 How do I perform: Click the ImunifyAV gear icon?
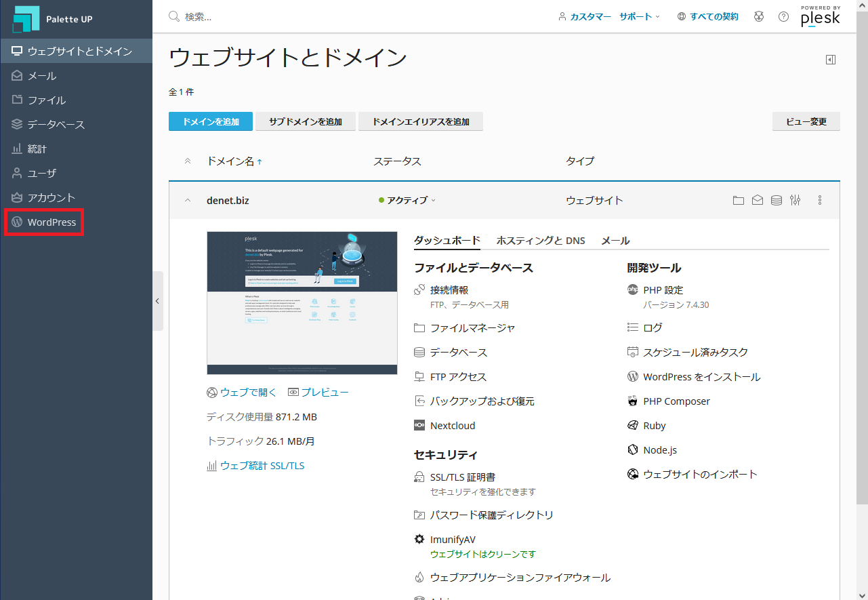coord(419,540)
